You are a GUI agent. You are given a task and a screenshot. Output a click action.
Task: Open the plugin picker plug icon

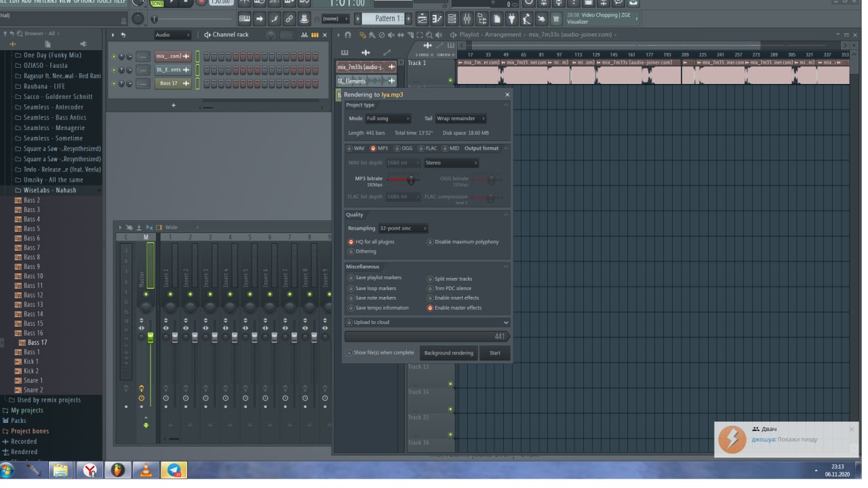click(511, 18)
